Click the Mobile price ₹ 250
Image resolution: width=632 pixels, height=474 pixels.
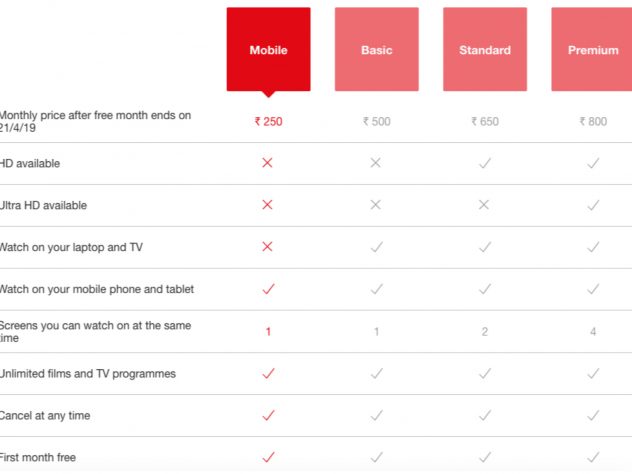click(268, 121)
